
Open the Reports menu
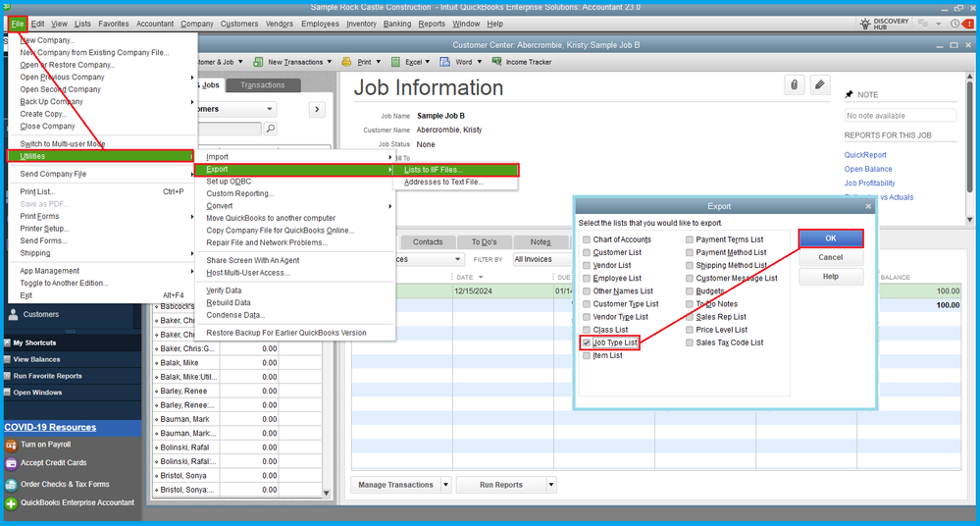432,24
